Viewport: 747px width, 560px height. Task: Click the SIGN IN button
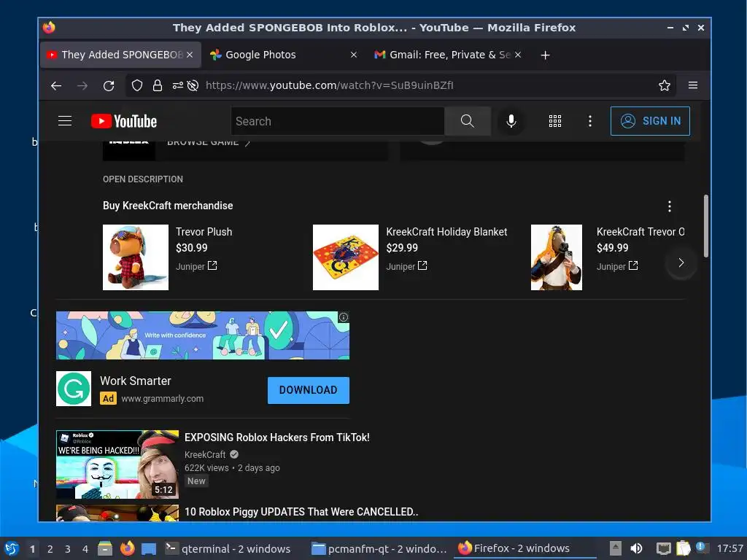click(x=650, y=121)
